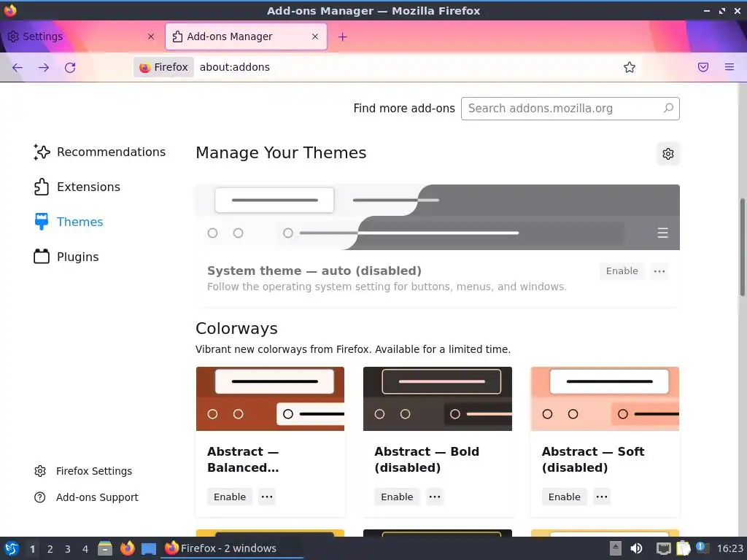
Task: Open the desktop start menu icon in taskbar
Action: point(12,548)
